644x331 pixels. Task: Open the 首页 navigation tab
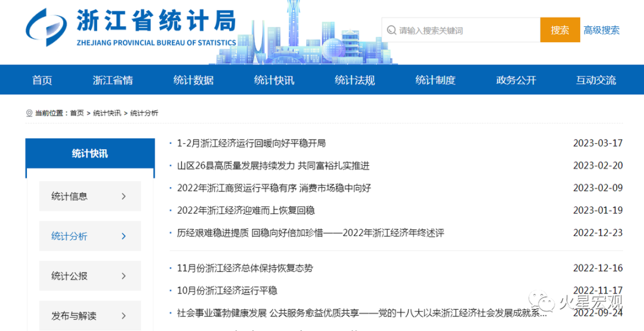coord(42,80)
